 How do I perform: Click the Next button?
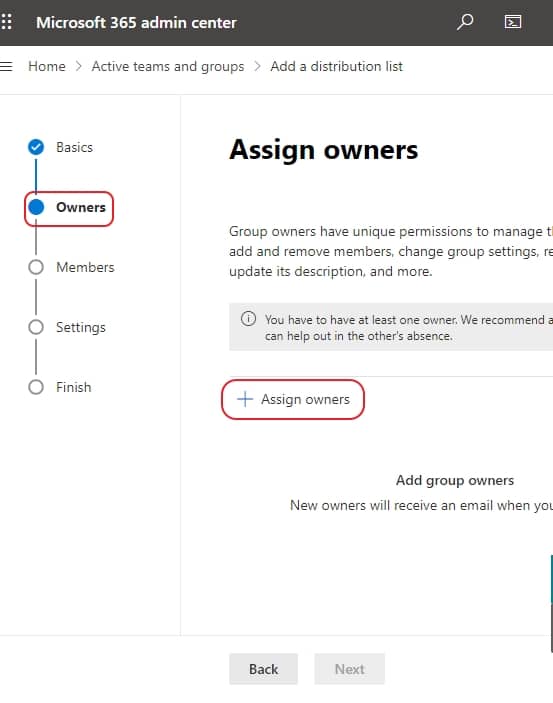click(349, 669)
